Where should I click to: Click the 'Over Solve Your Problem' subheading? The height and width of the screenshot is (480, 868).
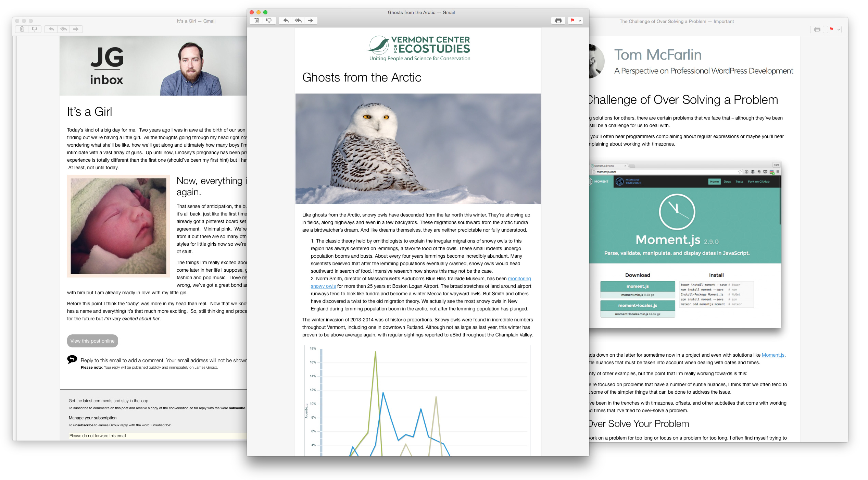coord(639,424)
